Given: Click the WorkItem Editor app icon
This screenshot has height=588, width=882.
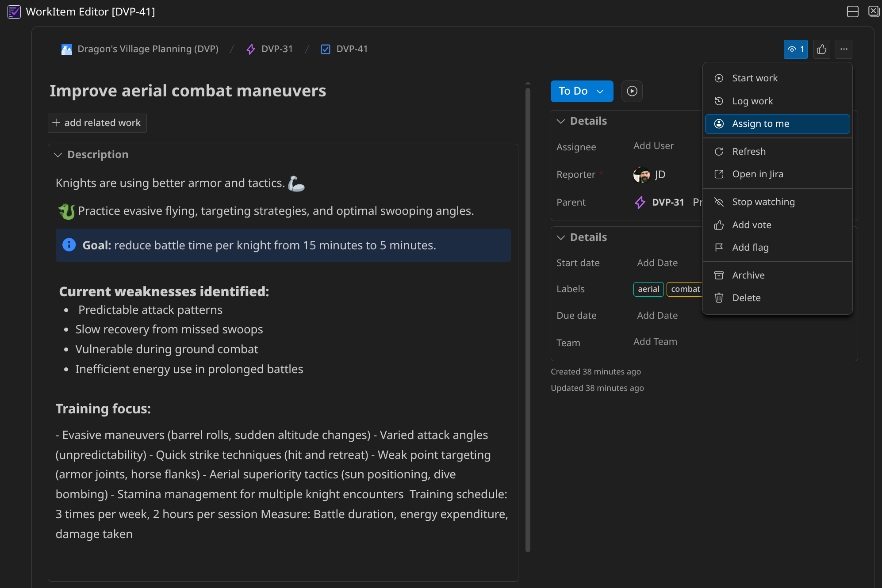Looking at the screenshot, I should [14, 11].
